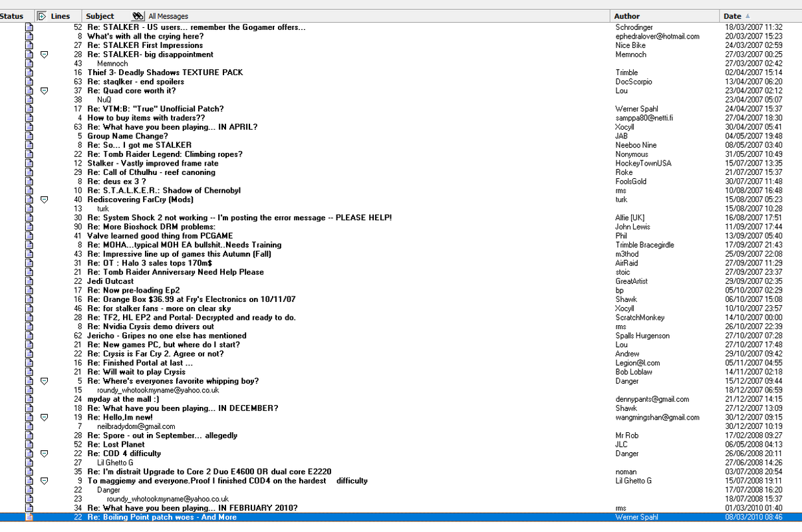Click message icon of selected Boiling Point row
The width and height of the screenshot is (802, 532).
29,517
